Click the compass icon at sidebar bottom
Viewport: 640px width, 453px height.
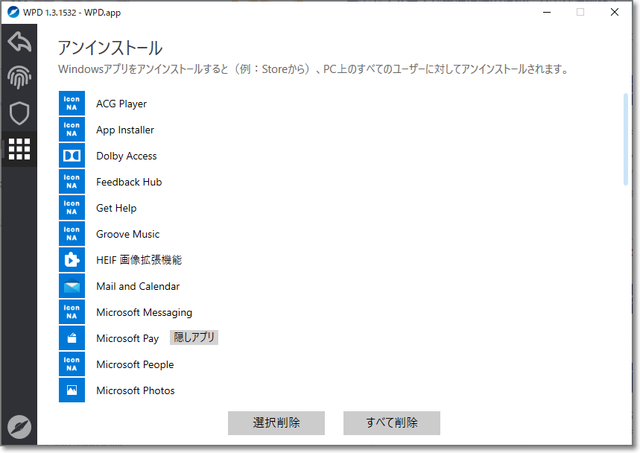coord(19,426)
